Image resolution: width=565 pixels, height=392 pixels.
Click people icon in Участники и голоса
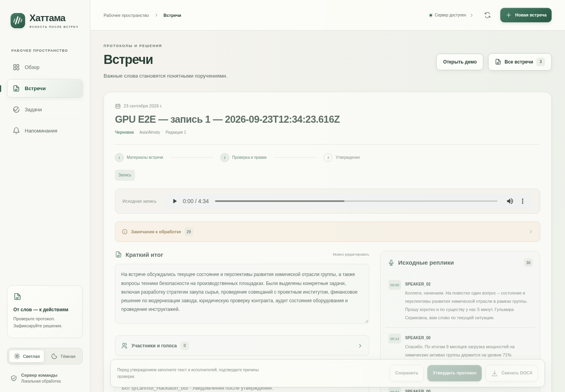tap(124, 346)
